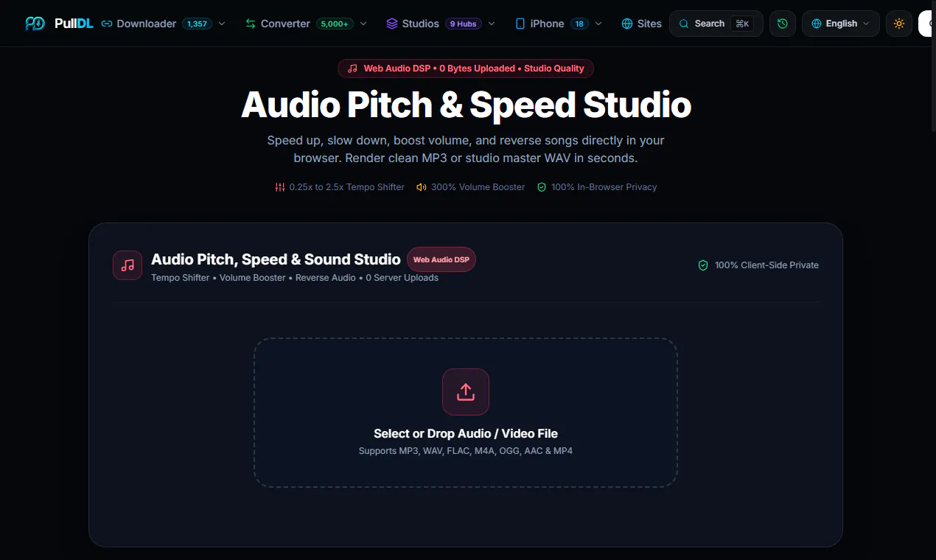Click the iPhone device icon
The image size is (936, 560).
(x=520, y=24)
